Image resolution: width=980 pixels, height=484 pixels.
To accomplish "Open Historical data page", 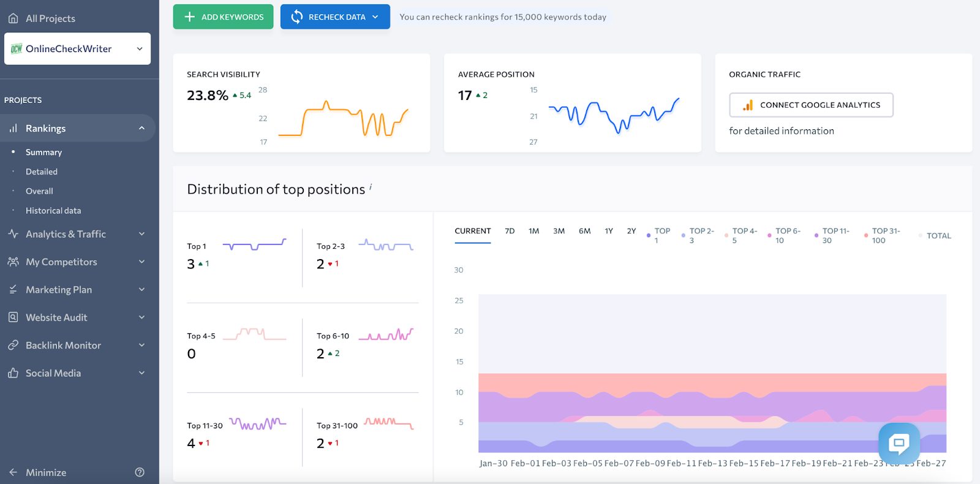I will (x=53, y=210).
